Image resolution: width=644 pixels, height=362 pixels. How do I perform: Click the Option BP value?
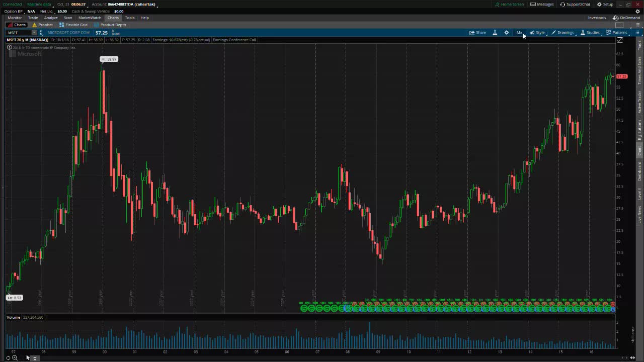point(31,11)
